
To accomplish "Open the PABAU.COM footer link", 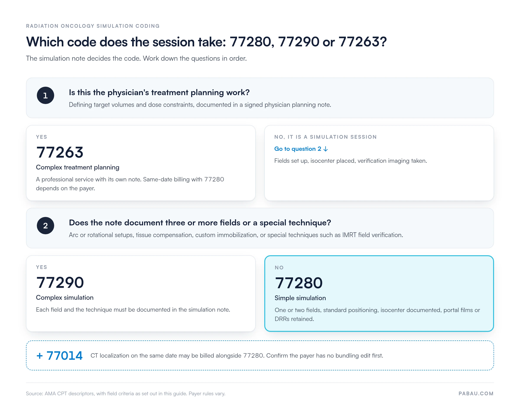I will pyautogui.click(x=476, y=393).
